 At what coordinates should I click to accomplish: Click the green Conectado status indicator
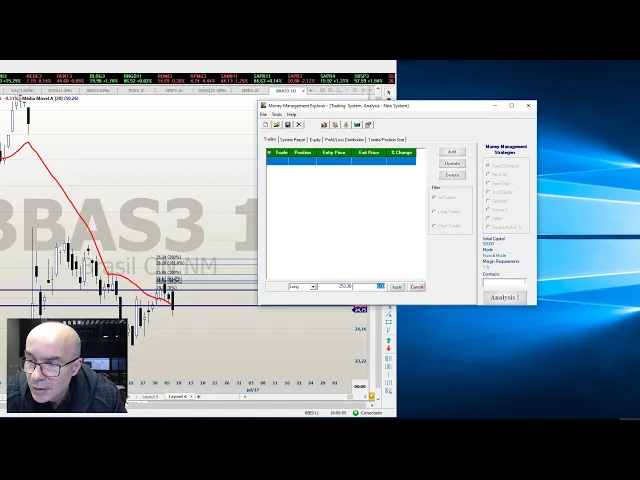coord(356,413)
